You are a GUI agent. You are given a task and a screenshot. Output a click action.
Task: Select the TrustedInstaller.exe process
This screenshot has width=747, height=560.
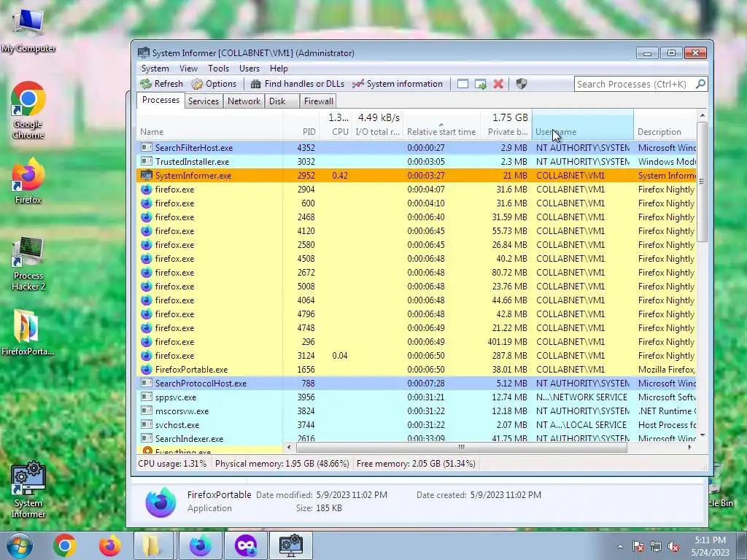click(417, 161)
